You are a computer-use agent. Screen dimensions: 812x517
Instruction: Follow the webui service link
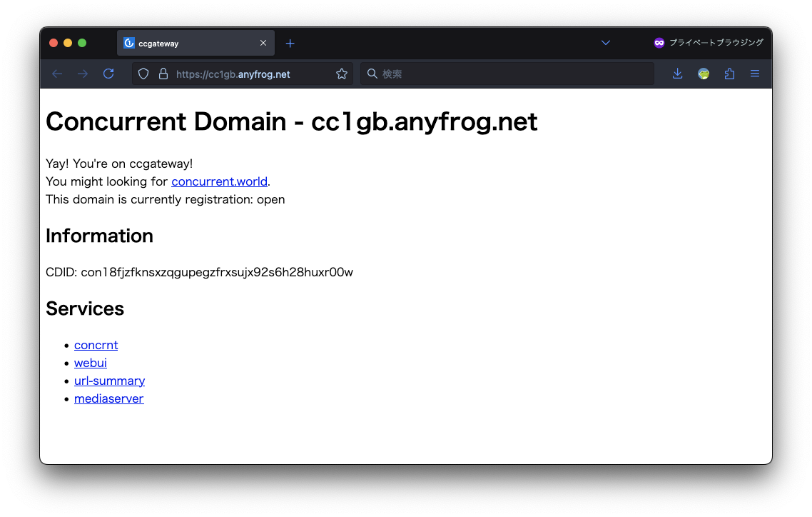click(91, 363)
